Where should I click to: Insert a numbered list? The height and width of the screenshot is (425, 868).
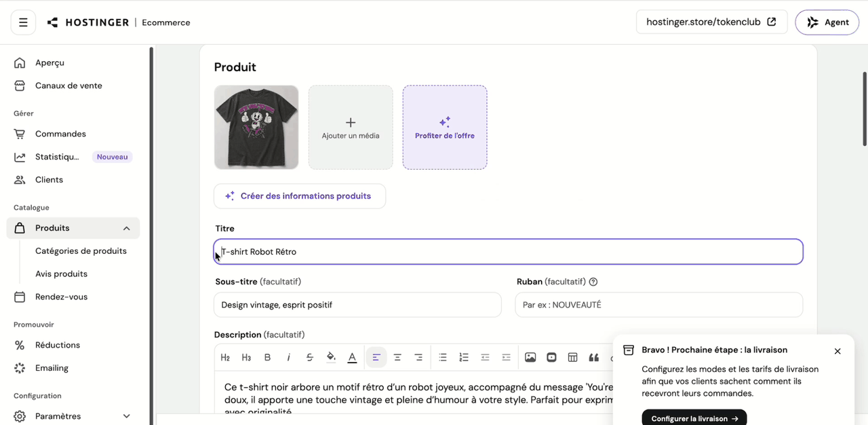pos(464,357)
